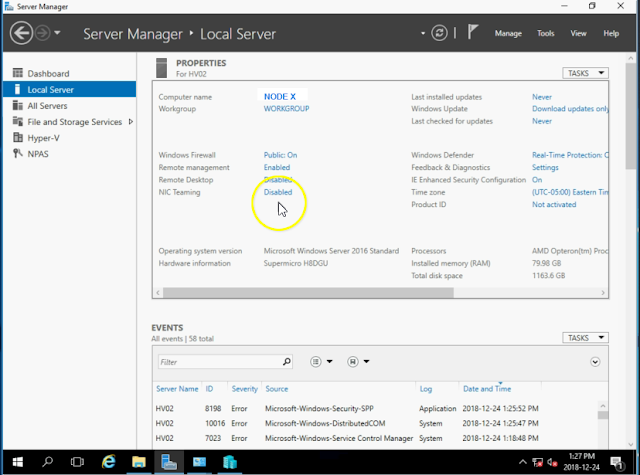This screenshot has width=640, height=475.
Task: Launch Internet Explorer from the taskbar
Action: (109, 462)
